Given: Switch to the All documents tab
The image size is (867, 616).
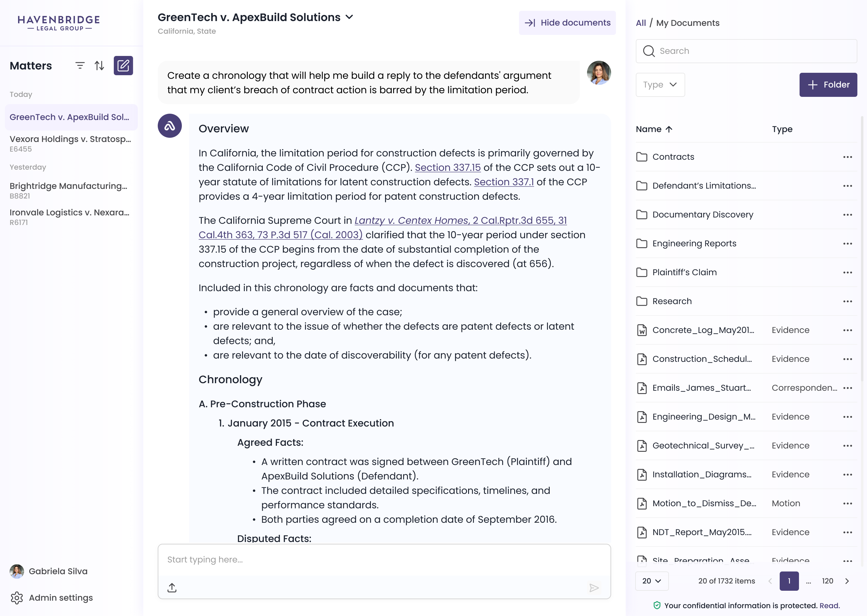Looking at the screenshot, I should 640,23.
